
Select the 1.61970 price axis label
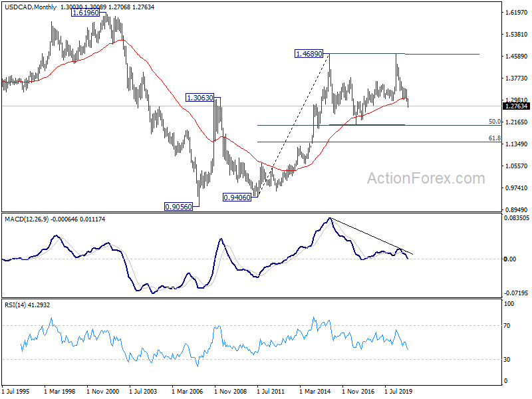tap(517, 13)
